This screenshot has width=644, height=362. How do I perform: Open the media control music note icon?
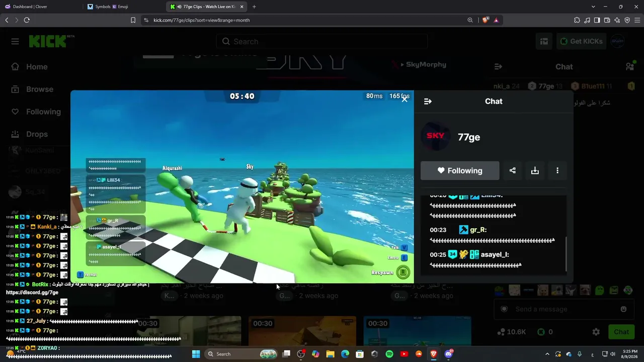(587, 20)
